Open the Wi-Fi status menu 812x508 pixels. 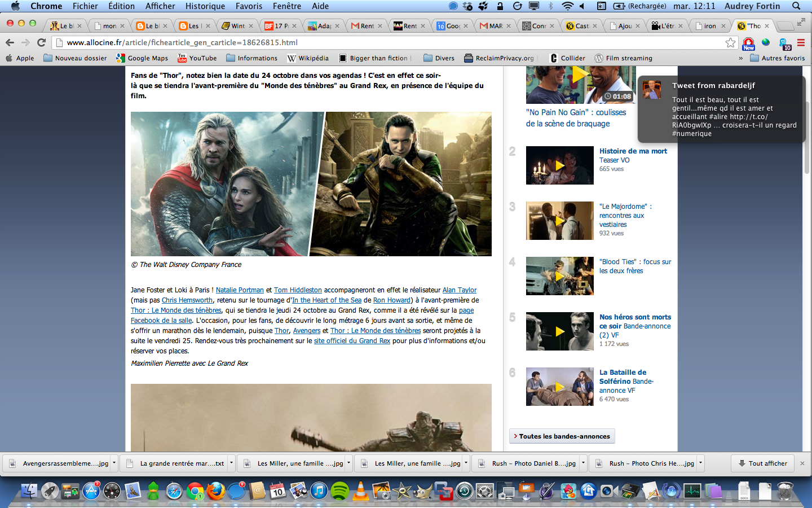pyautogui.click(x=568, y=6)
